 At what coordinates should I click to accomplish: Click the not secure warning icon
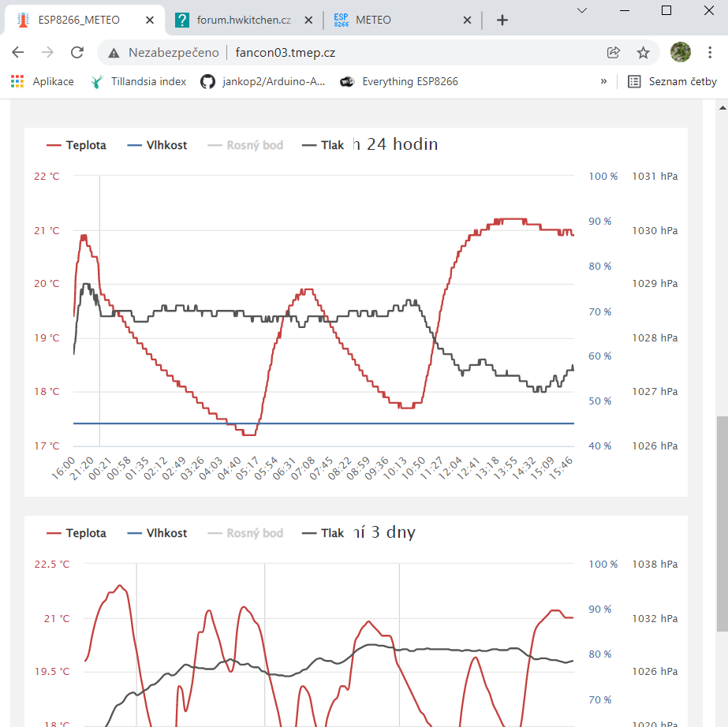click(x=114, y=53)
